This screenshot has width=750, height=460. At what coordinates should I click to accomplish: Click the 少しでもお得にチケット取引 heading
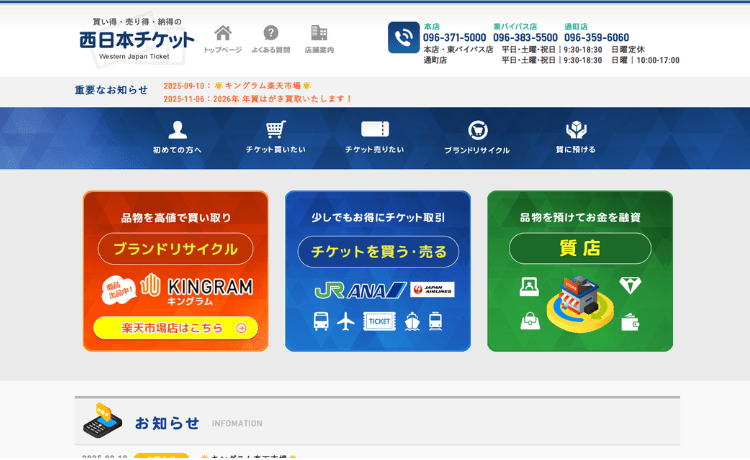pos(378,218)
